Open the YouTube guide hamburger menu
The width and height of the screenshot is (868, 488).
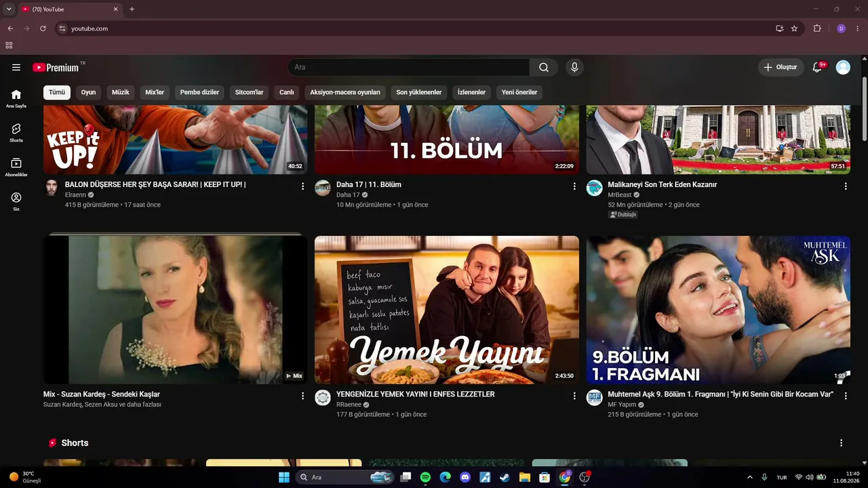16,67
